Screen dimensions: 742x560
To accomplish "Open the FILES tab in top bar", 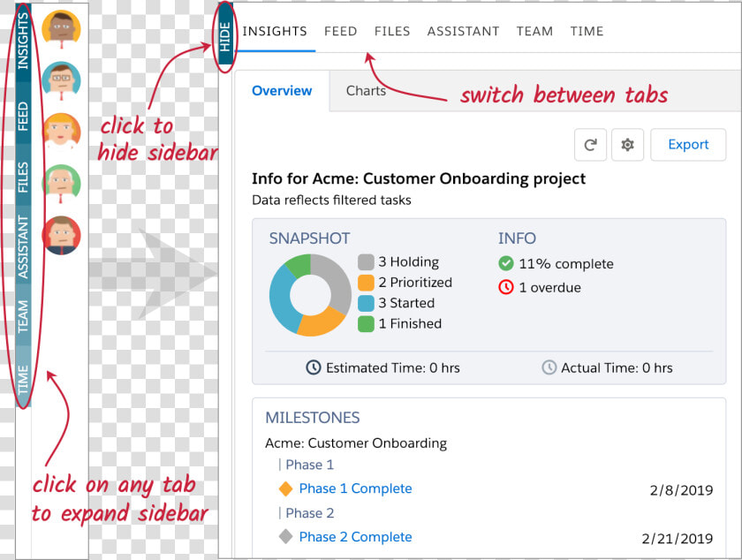I will [392, 31].
